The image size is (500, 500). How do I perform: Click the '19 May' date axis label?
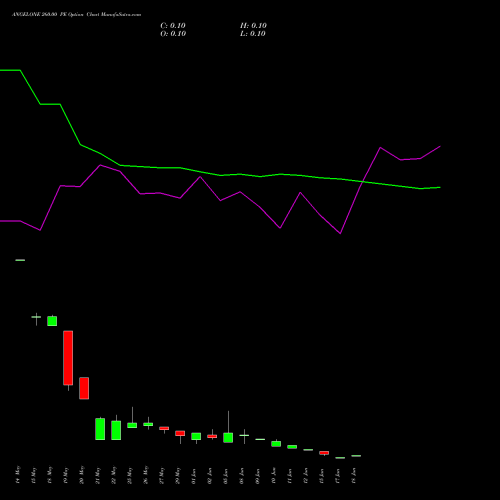click(66, 475)
